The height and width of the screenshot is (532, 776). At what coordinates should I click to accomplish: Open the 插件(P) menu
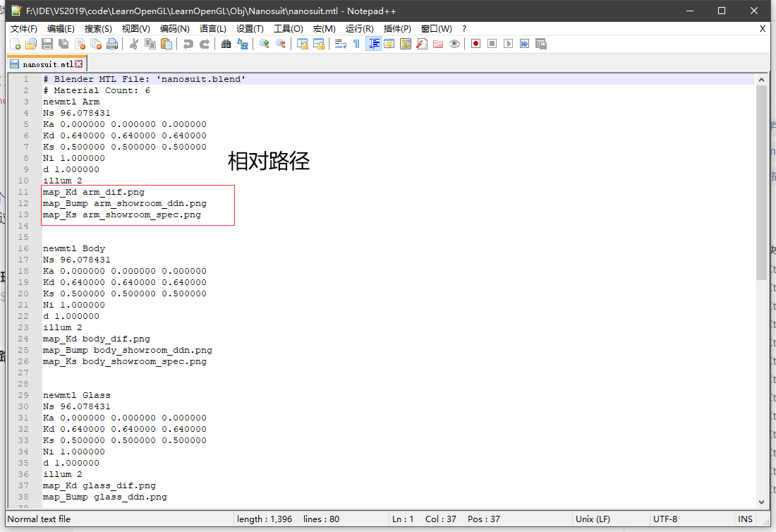(x=399, y=28)
